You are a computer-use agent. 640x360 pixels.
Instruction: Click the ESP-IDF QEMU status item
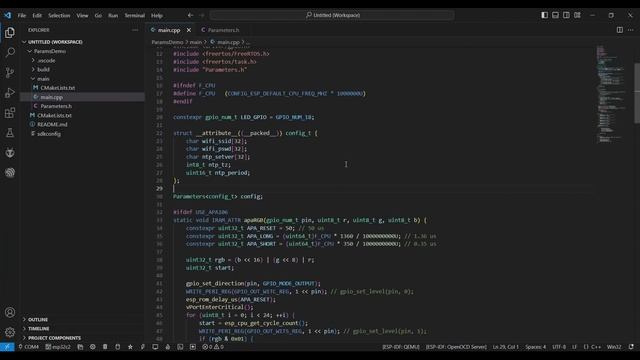[401, 347]
